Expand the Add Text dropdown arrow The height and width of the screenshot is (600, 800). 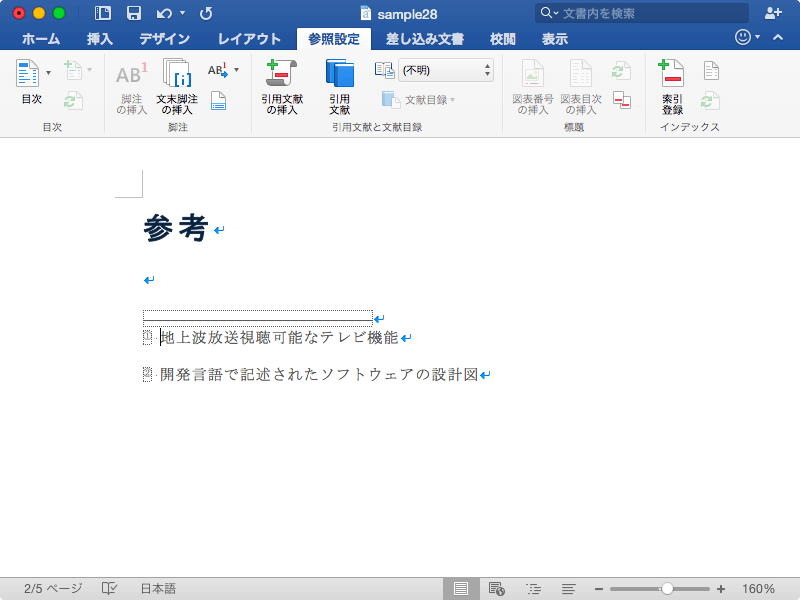(89, 70)
